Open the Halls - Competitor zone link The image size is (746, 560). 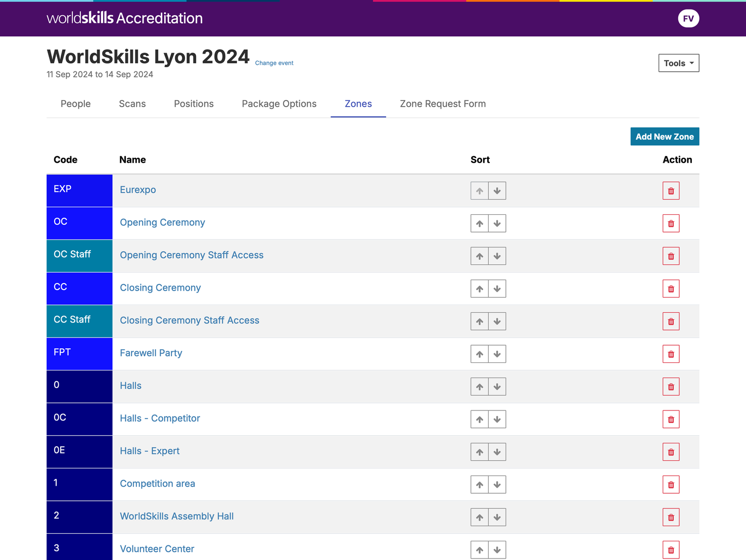(x=160, y=418)
